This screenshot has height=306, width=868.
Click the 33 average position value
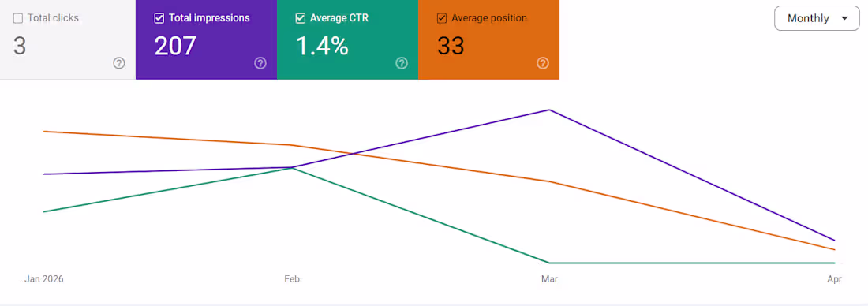coord(451,47)
